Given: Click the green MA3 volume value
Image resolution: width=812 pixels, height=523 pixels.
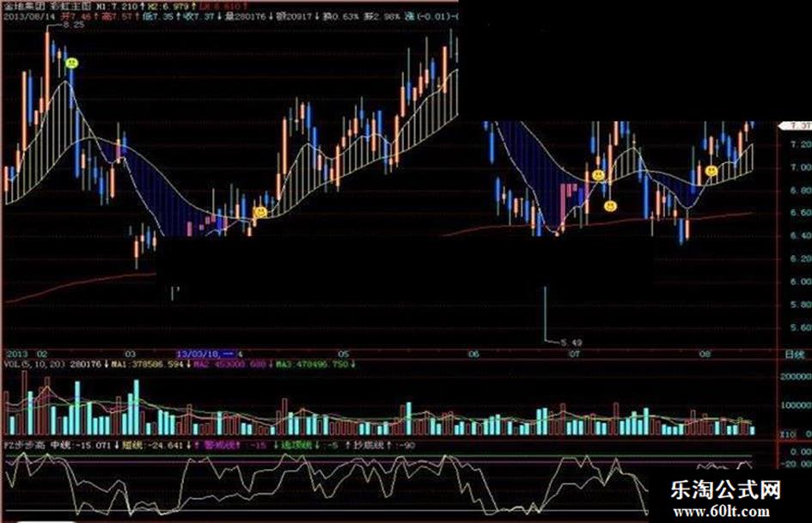Looking at the screenshot, I should pos(312,364).
